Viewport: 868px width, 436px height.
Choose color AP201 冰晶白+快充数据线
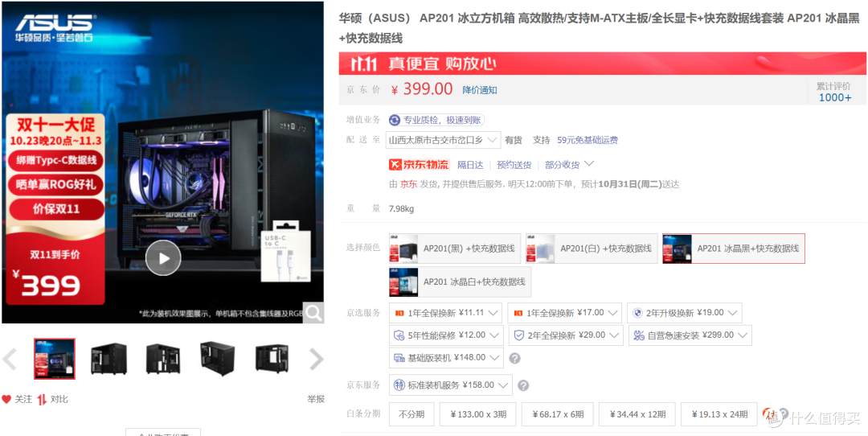pos(460,282)
